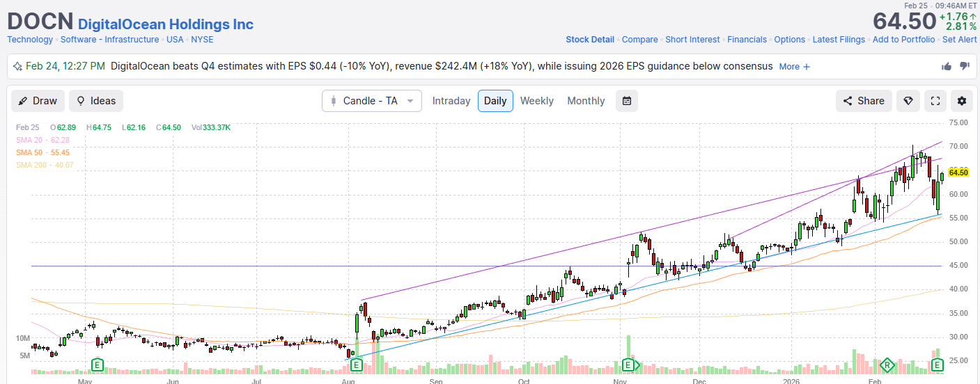Click the November earnings E marker

(629, 365)
